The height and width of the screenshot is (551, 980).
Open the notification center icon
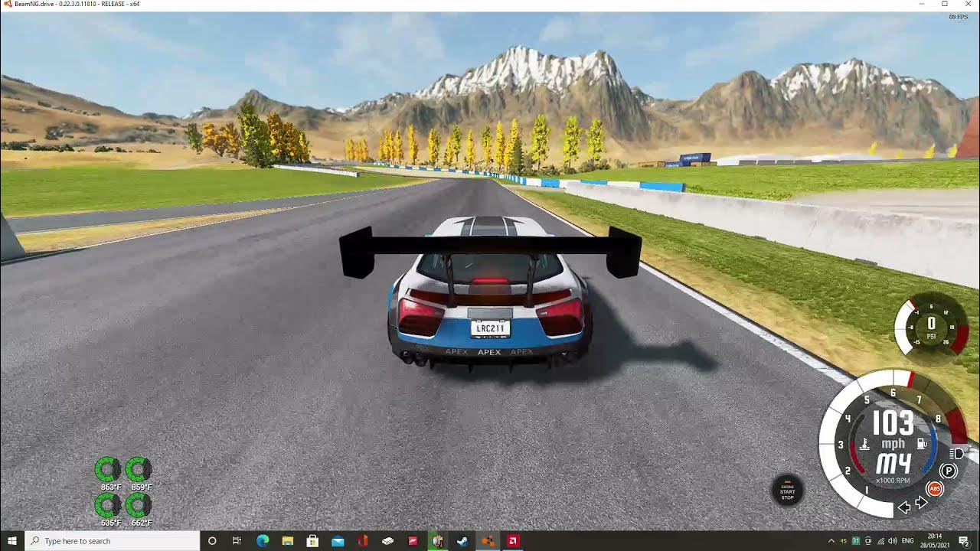pyautogui.click(x=964, y=541)
